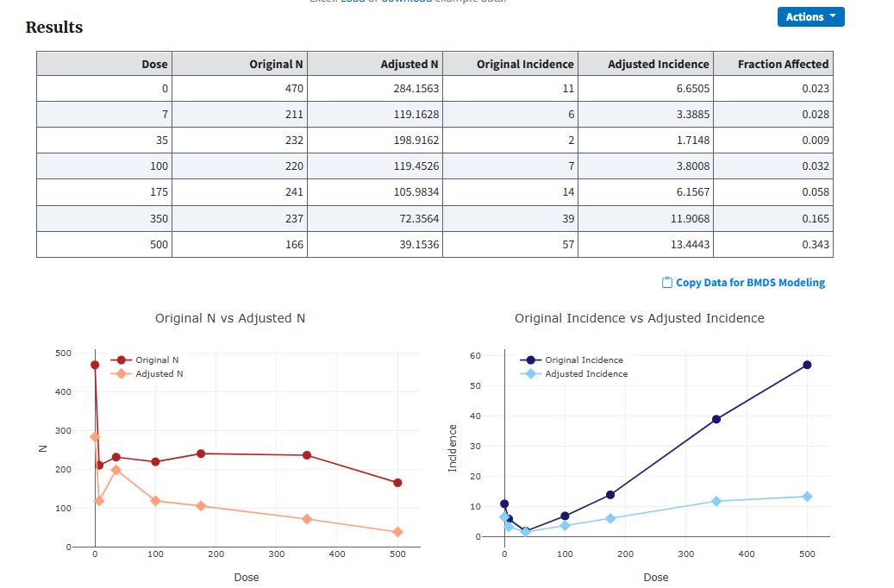
Task: Select the Fraction Affected value 0.058
Action: (x=816, y=192)
